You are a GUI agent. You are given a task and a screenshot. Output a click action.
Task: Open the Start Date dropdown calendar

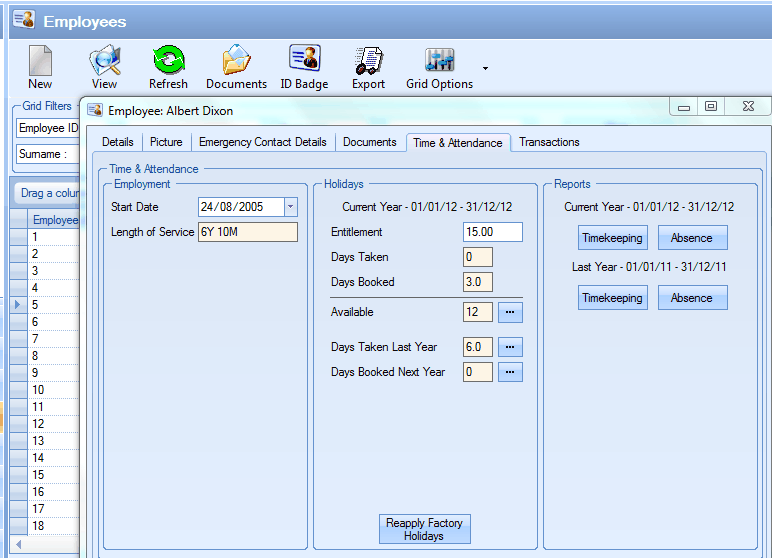[x=290, y=207]
